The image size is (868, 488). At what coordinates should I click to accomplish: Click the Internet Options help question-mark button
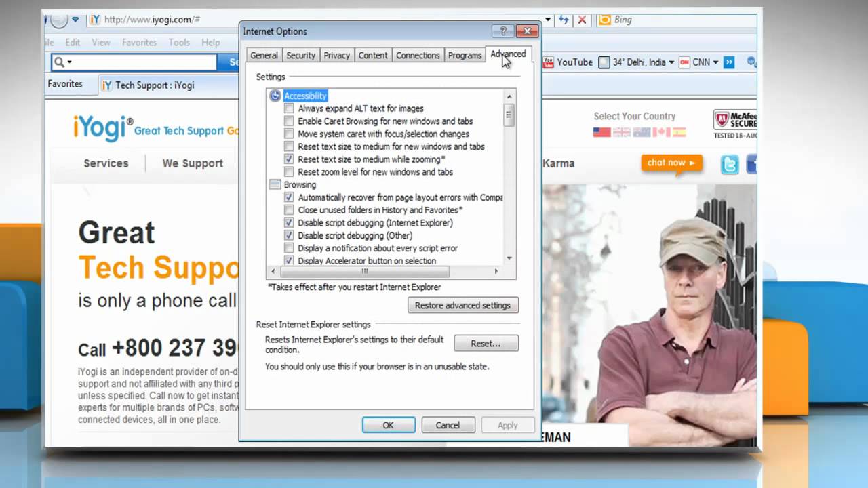pos(503,31)
